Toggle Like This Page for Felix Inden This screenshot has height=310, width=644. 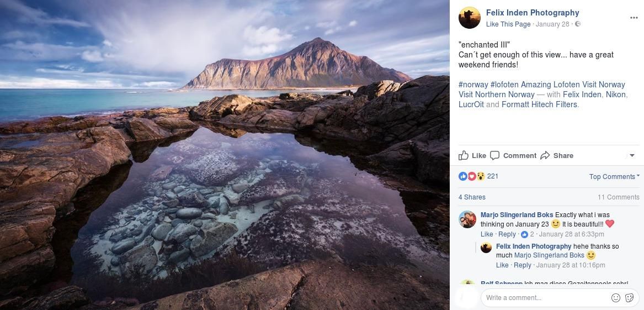pos(508,24)
